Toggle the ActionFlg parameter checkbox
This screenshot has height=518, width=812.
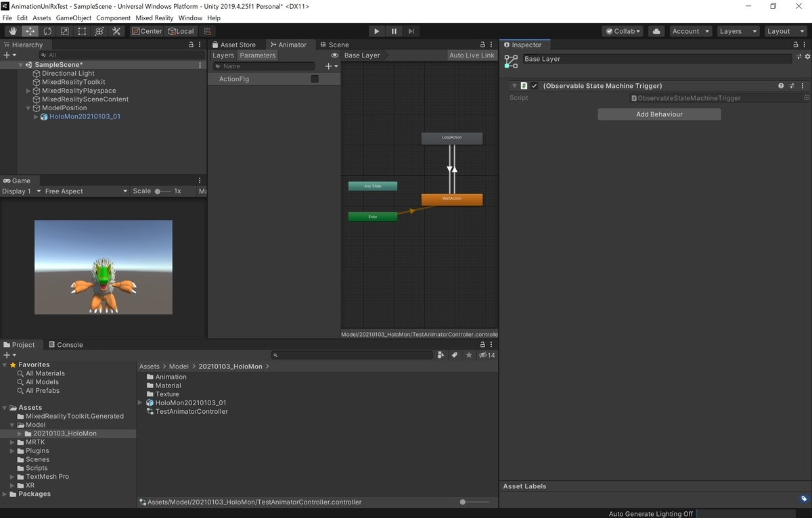coord(315,79)
